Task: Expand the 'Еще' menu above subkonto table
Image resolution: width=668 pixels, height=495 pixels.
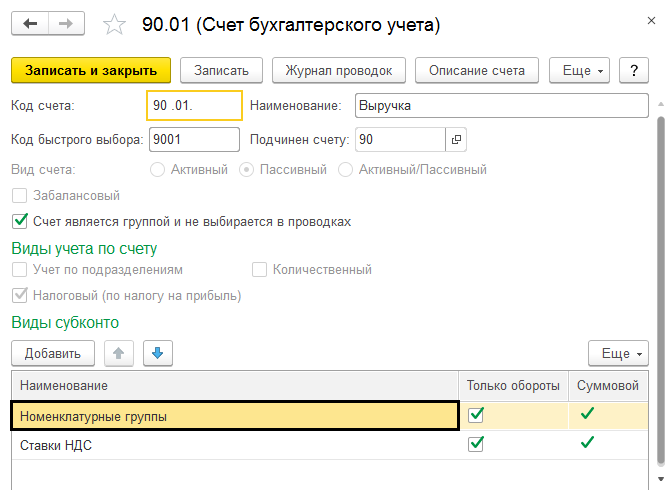Action: 618,354
